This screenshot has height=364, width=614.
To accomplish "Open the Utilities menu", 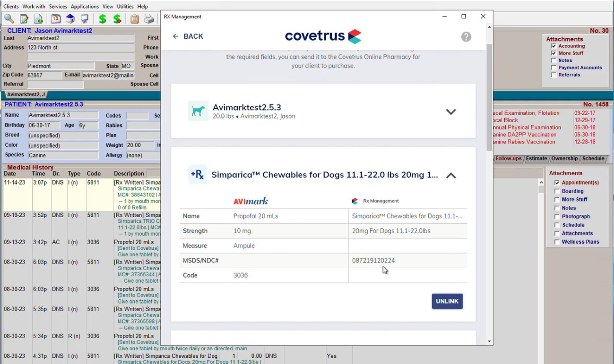I will coord(126,7).
